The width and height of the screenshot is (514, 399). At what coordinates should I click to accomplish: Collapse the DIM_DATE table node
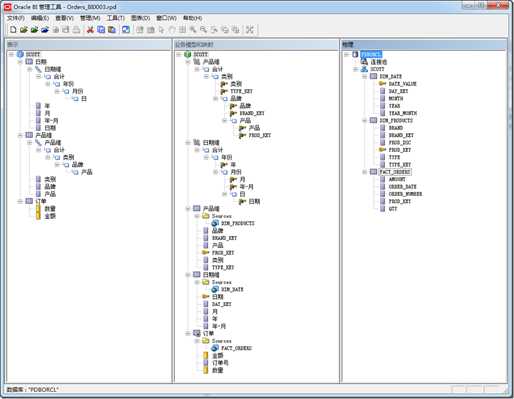point(365,76)
